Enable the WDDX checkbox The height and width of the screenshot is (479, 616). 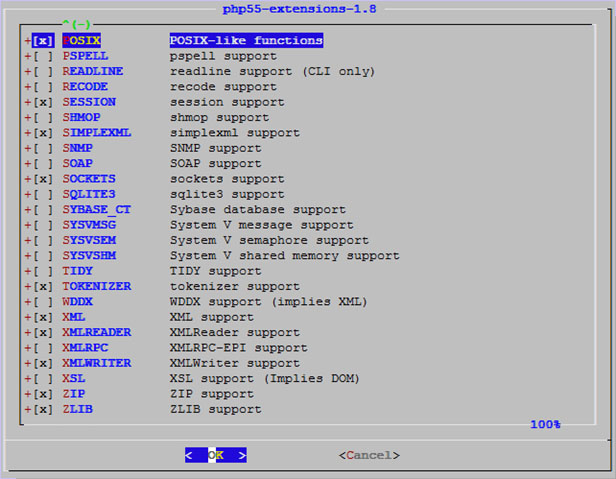tap(43, 302)
